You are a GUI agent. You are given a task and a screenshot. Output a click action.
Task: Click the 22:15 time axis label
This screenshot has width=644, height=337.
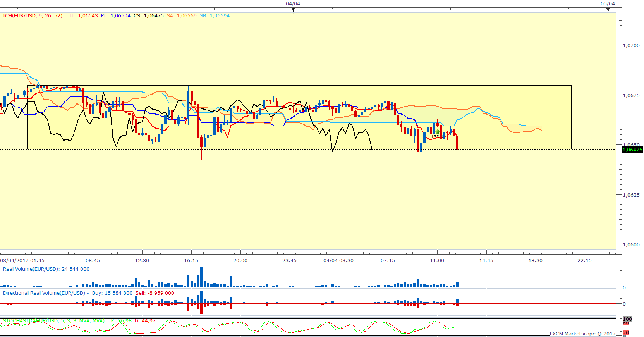point(585,261)
